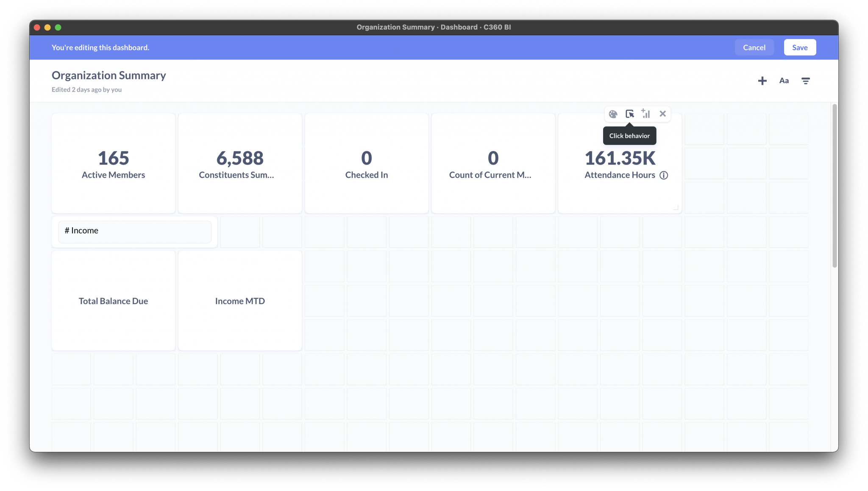
Task: Open the # Income filter widget
Action: point(134,232)
